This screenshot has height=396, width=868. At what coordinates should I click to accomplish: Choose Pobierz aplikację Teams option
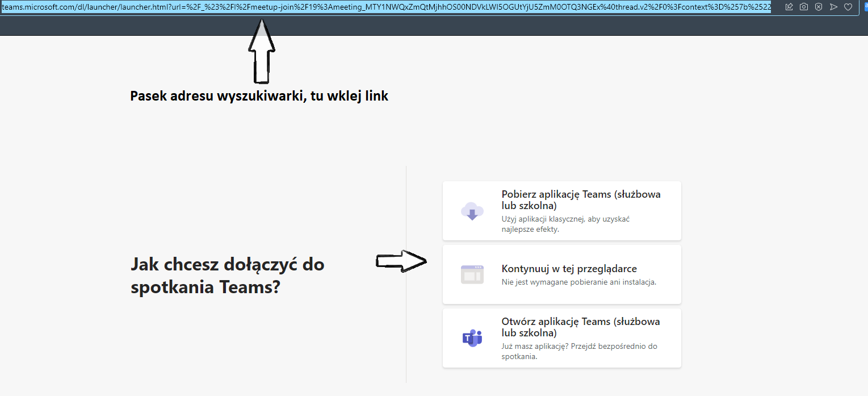[562, 211]
